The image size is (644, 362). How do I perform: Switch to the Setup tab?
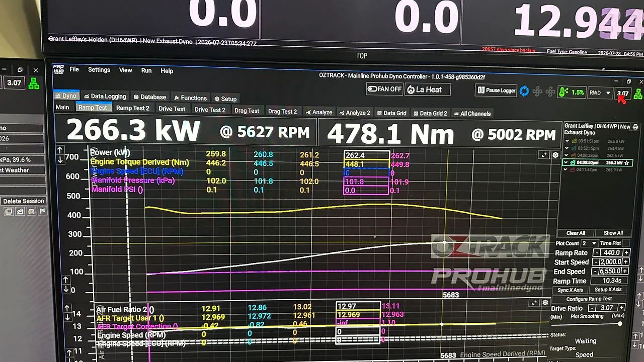coord(225,99)
